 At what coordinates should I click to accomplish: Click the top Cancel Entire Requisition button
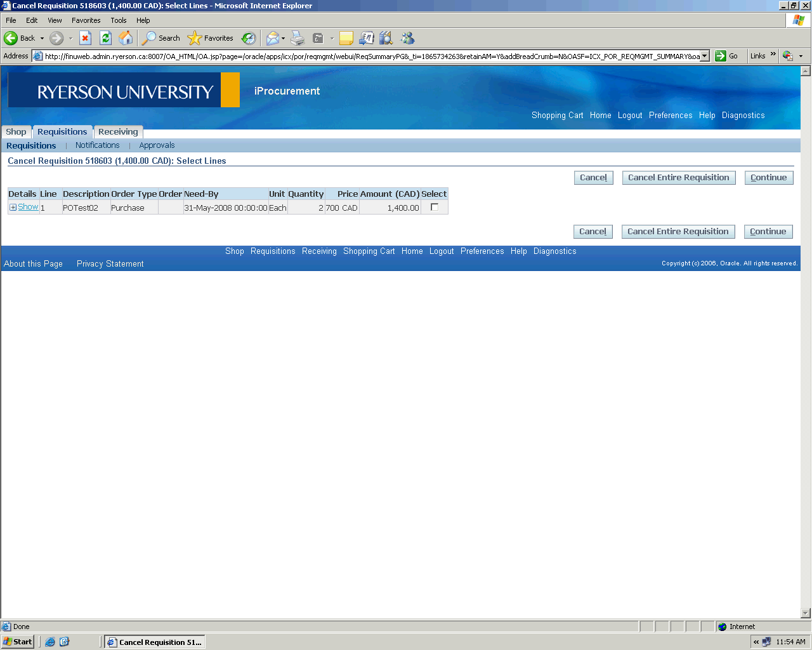coord(678,178)
